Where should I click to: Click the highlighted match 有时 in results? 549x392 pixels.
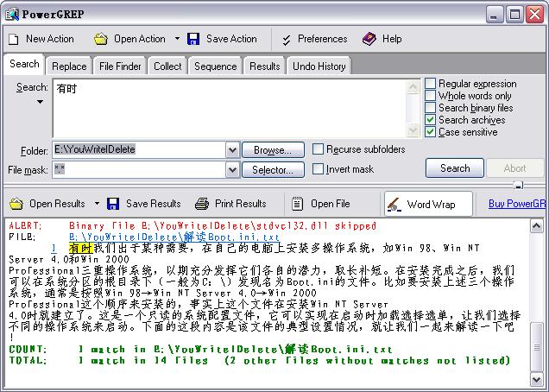pos(81,249)
